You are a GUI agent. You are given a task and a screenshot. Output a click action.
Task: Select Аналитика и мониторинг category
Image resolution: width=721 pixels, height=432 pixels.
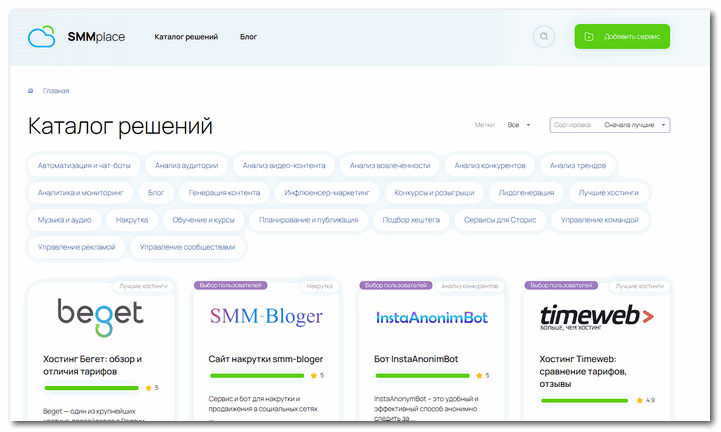pyautogui.click(x=80, y=192)
